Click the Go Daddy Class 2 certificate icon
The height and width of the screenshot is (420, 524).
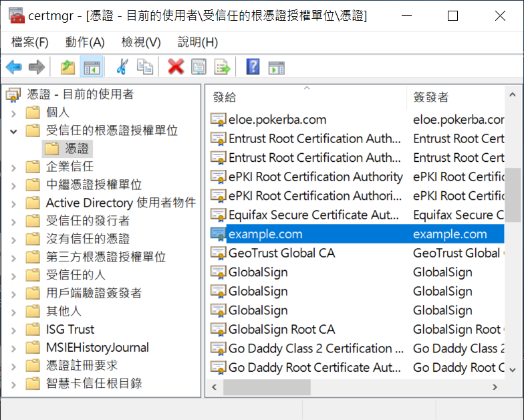pyautogui.click(x=218, y=348)
